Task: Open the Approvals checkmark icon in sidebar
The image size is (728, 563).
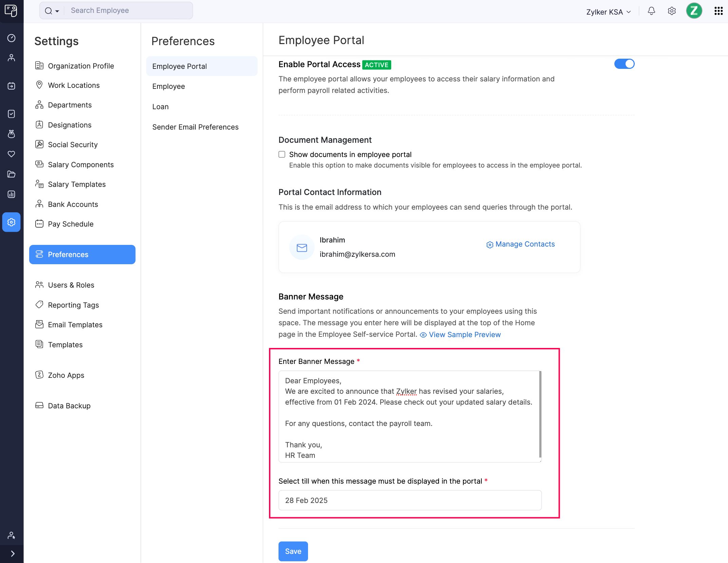Action: pyautogui.click(x=12, y=114)
